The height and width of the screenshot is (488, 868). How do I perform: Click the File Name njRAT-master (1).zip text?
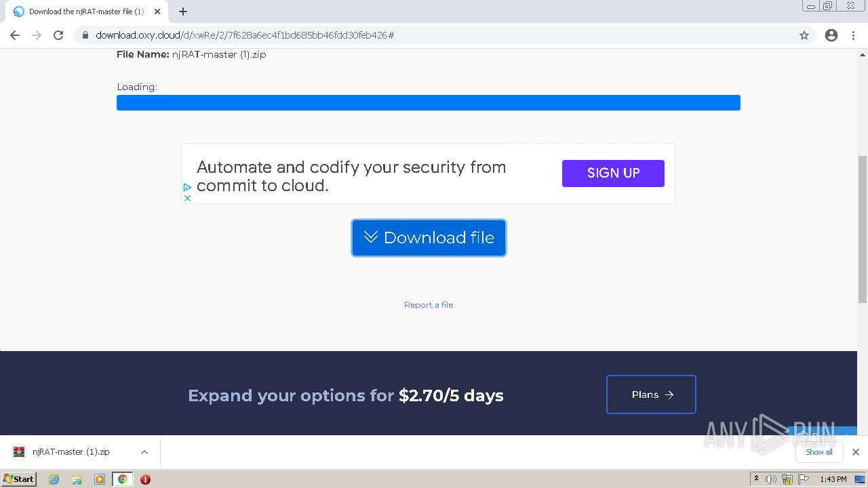[x=191, y=55]
